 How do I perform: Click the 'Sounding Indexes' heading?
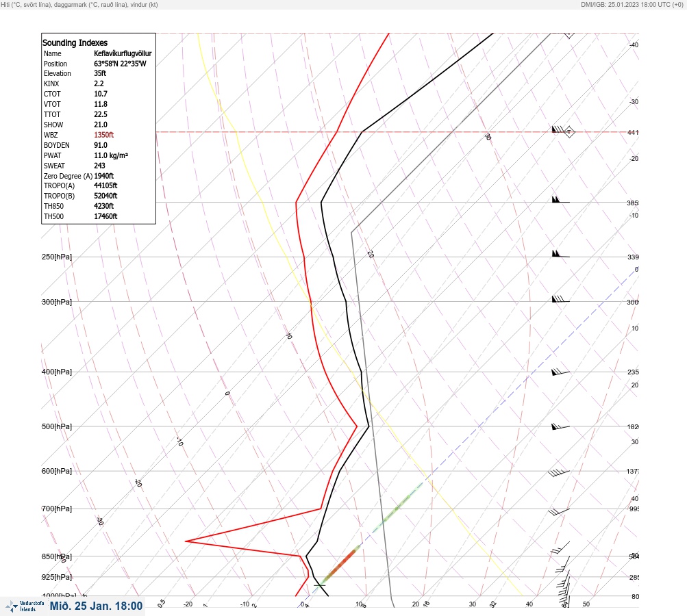[75, 42]
